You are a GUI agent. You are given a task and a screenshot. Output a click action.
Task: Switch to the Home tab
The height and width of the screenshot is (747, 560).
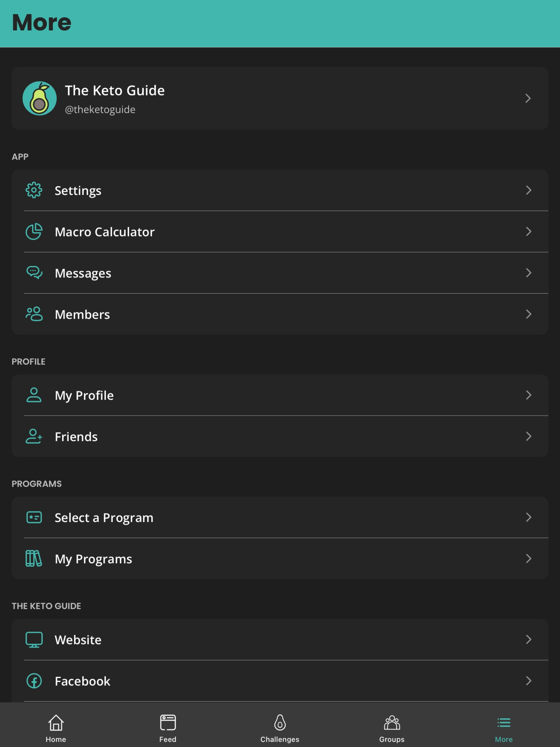(56, 728)
